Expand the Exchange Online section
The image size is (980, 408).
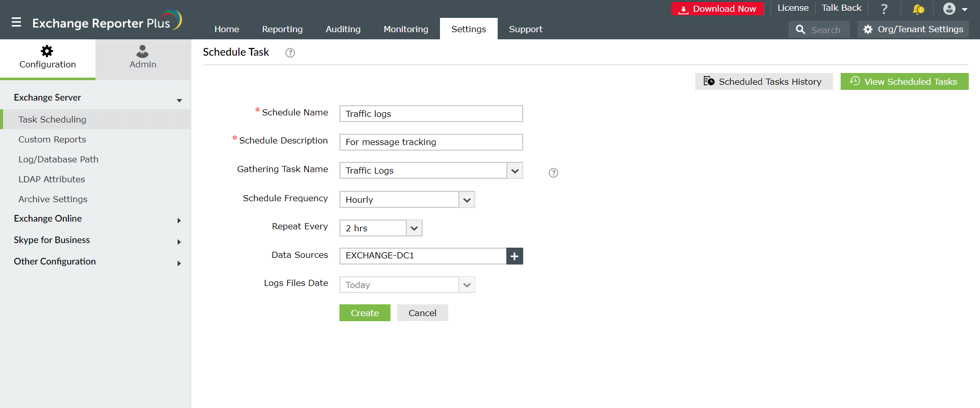[179, 221]
